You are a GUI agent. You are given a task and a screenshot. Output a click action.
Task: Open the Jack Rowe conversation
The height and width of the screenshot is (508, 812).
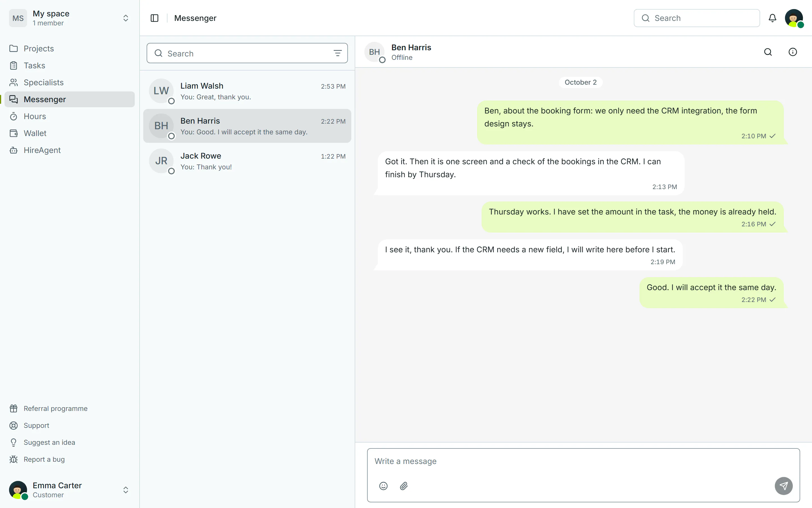point(247,161)
